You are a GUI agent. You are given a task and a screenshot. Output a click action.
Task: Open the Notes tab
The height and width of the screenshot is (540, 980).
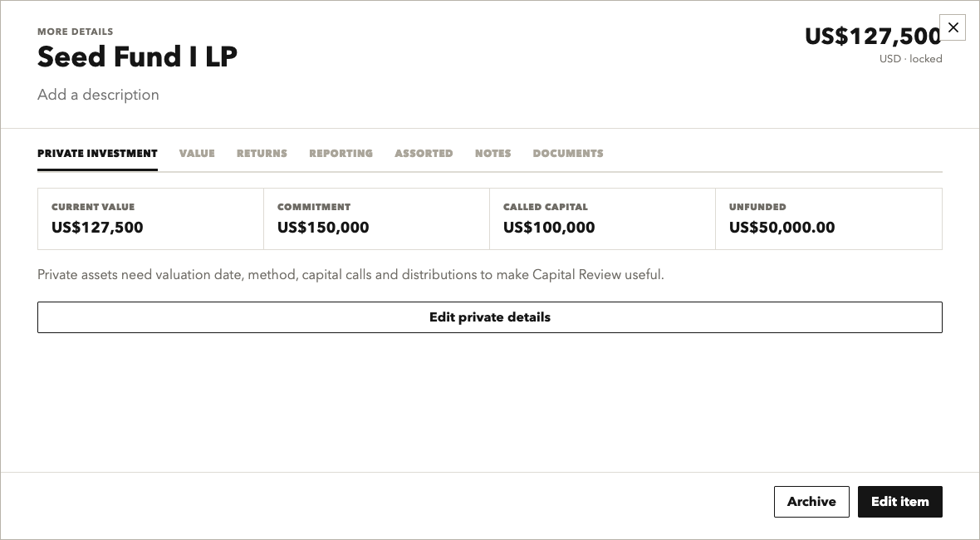pyautogui.click(x=493, y=153)
